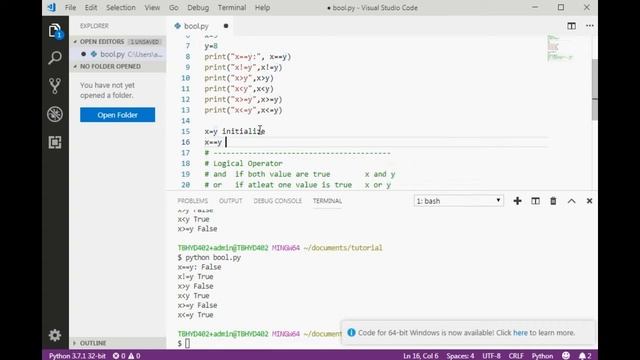Open the Selection menu
640x360 pixels.
[x=121, y=7]
